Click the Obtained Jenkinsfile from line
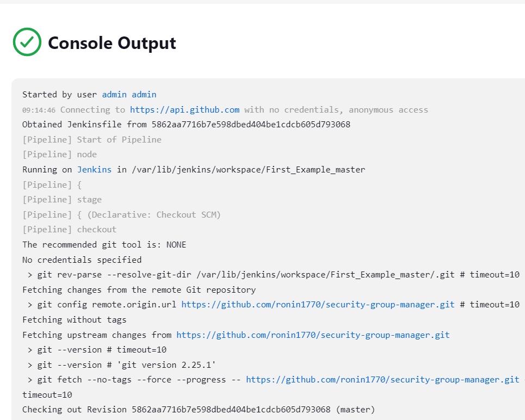 click(186, 125)
